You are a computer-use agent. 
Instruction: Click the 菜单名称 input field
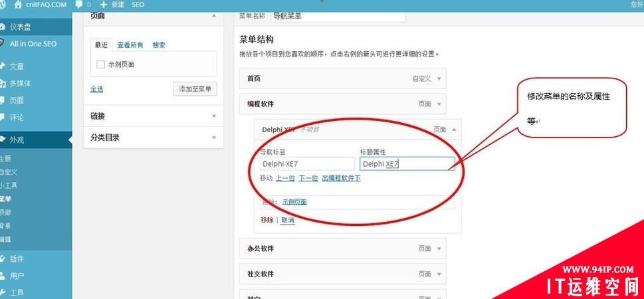338,17
